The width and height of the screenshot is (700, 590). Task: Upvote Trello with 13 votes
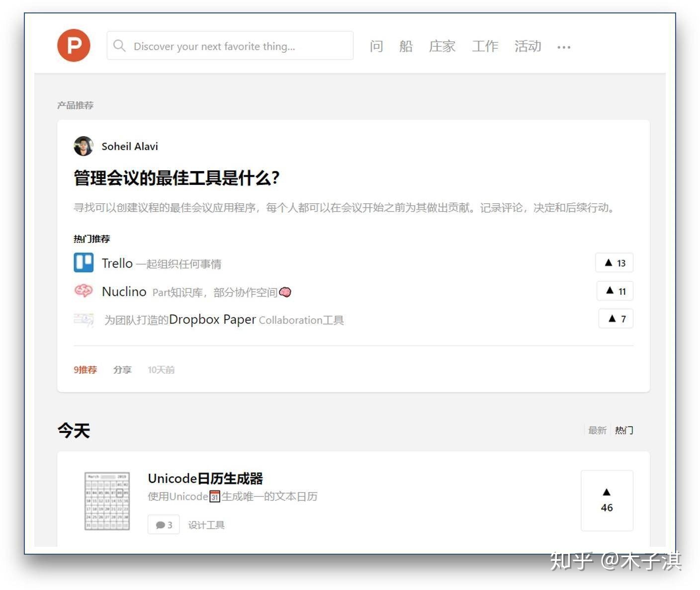click(x=614, y=263)
